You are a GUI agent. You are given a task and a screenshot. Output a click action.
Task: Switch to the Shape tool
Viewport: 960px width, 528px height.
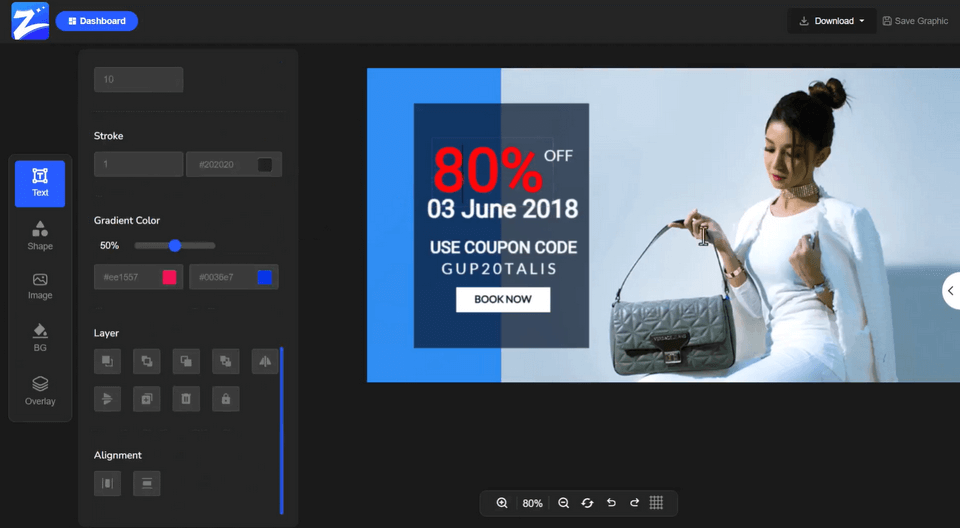click(x=40, y=236)
